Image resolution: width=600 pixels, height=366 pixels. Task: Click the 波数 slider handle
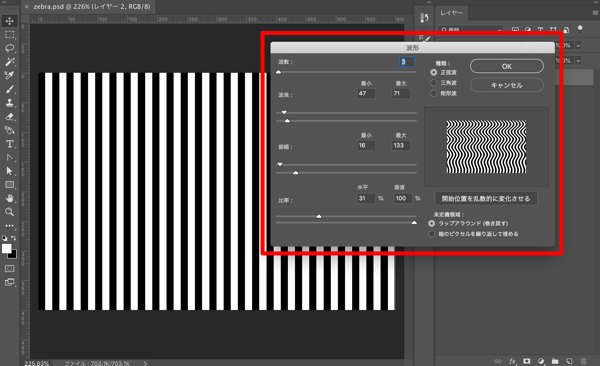(x=279, y=72)
